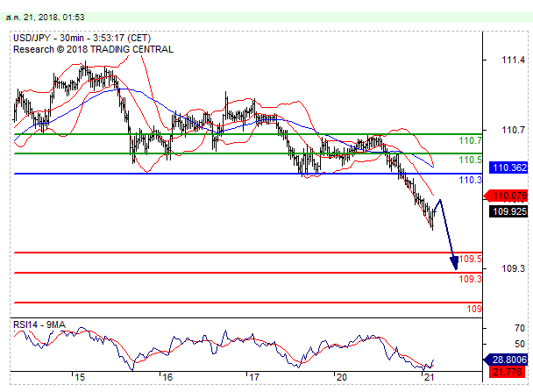Click the RSI 70 level label

[x=519, y=328]
